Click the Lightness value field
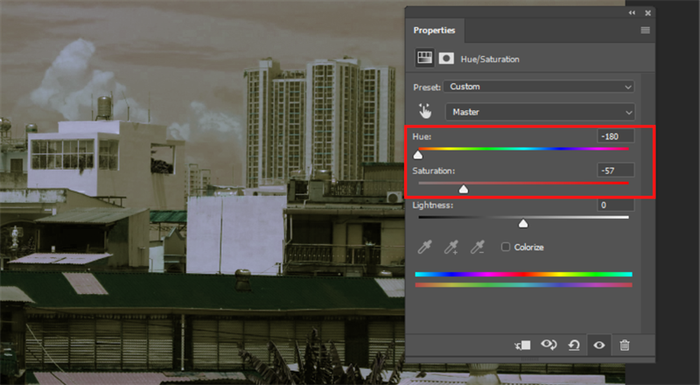Screen dimensions: 700x385 point(616,205)
